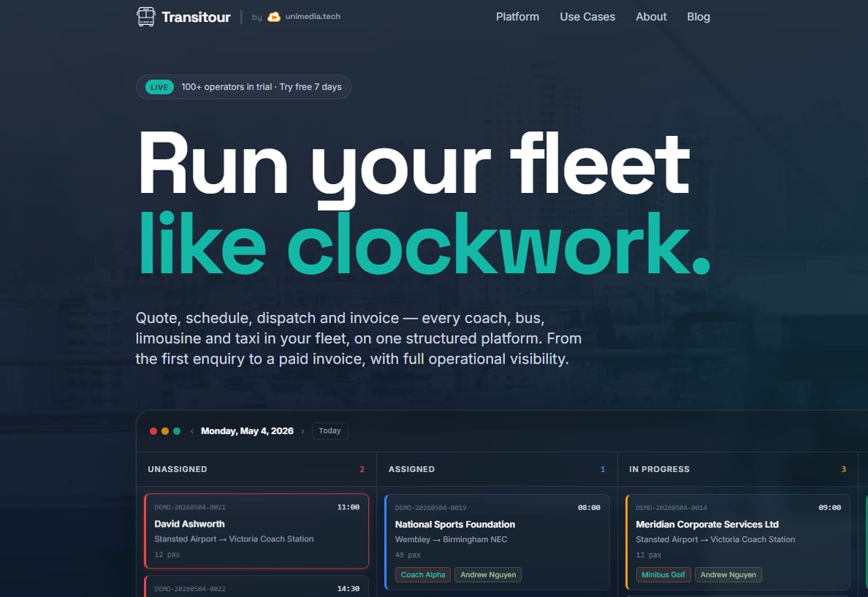
Task: Click the 09:00 time on Meridian card
Action: click(830, 508)
